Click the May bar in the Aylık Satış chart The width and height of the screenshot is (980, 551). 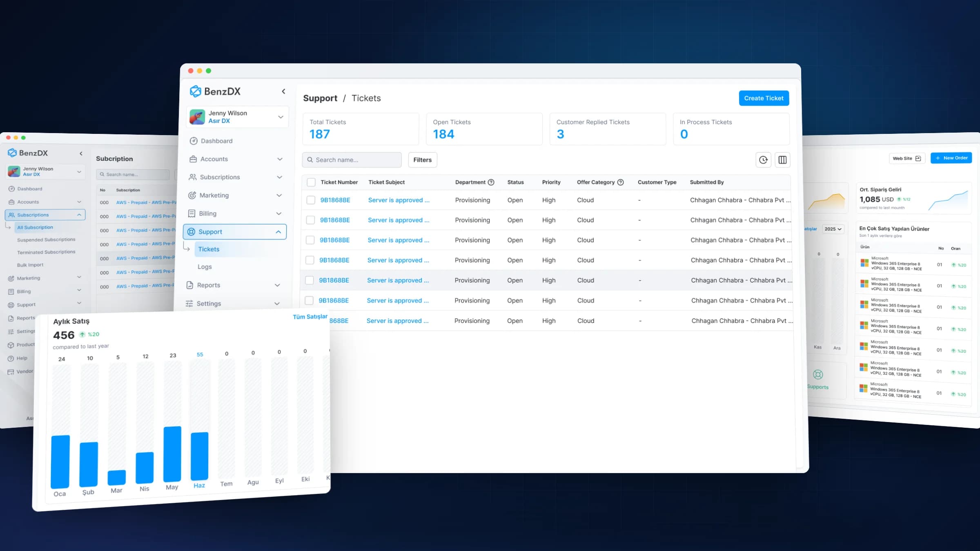click(x=172, y=454)
